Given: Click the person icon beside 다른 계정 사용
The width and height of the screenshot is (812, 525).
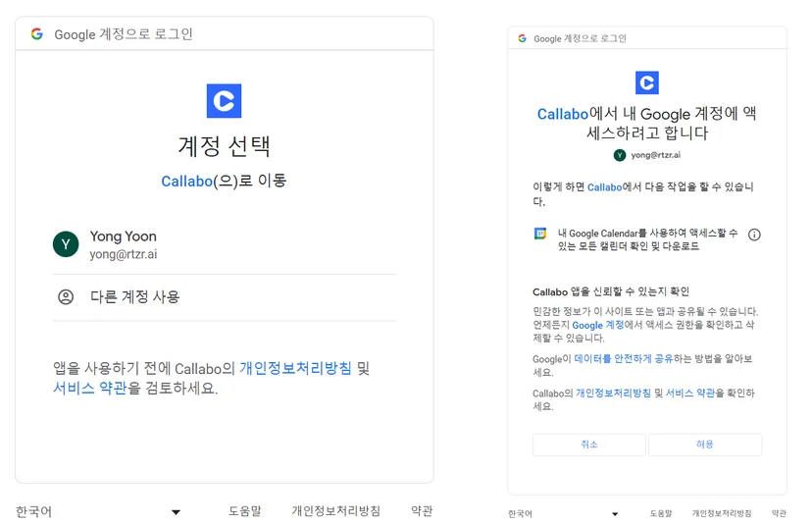Looking at the screenshot, I should pyautogui.click(x=66, y=297).
